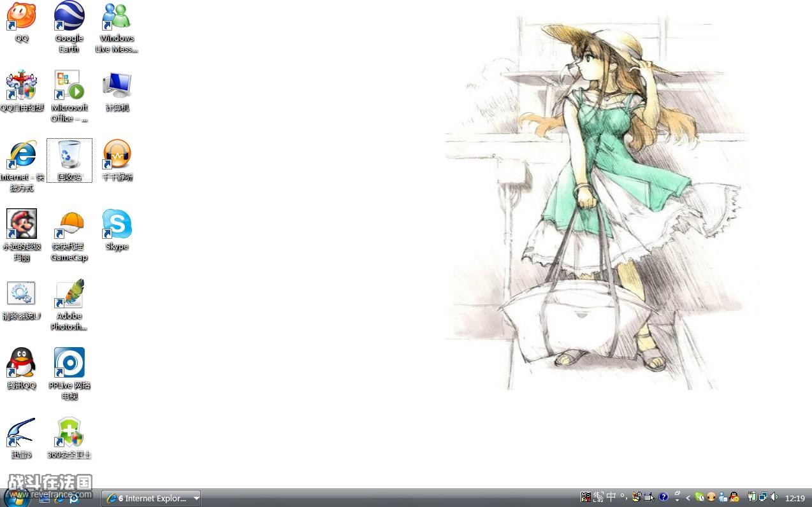
Task: Select the 千千静听 music player icon
Action: [x=117, y=161]
